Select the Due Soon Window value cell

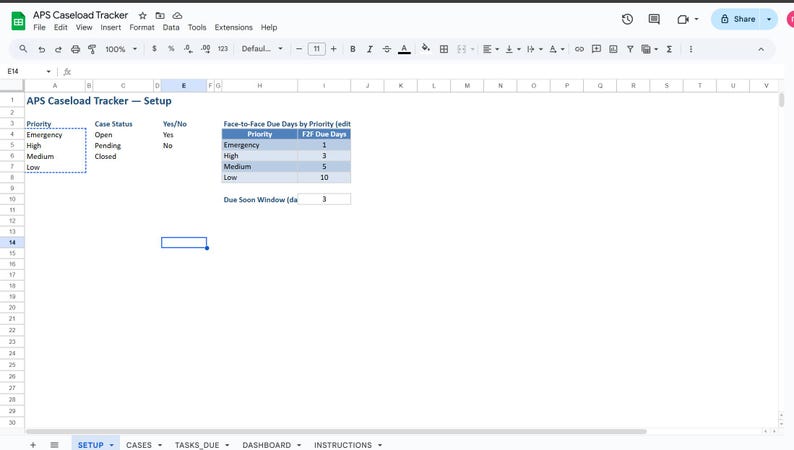tap(324, 199)
